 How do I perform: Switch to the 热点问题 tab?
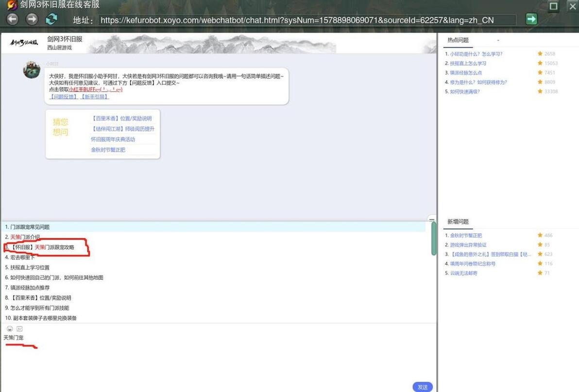point(458,40)
